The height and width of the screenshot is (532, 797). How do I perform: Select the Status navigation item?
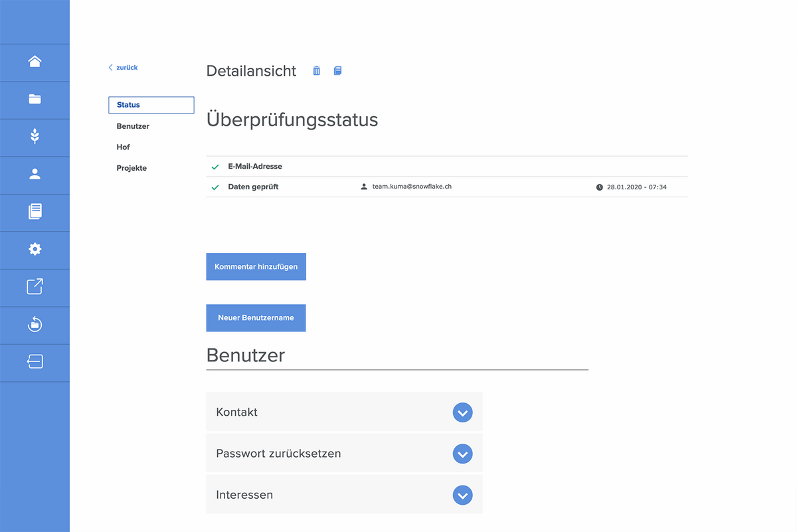[151, 105]
